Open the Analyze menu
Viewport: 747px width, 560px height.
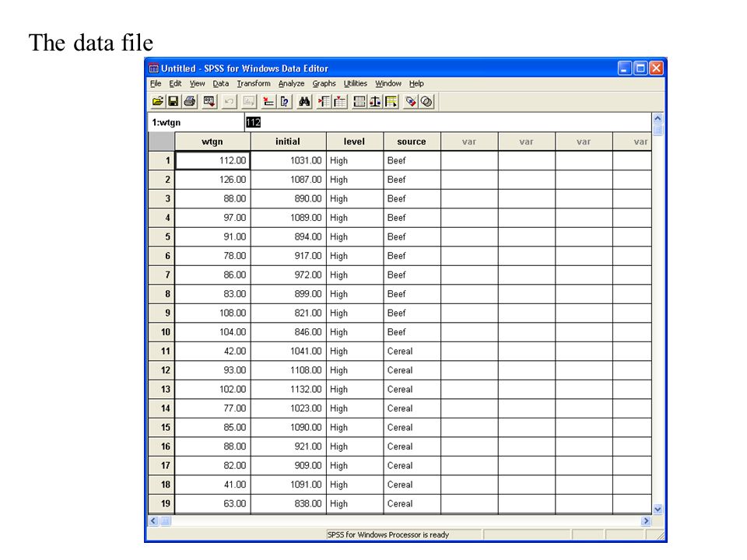(292, 84)
